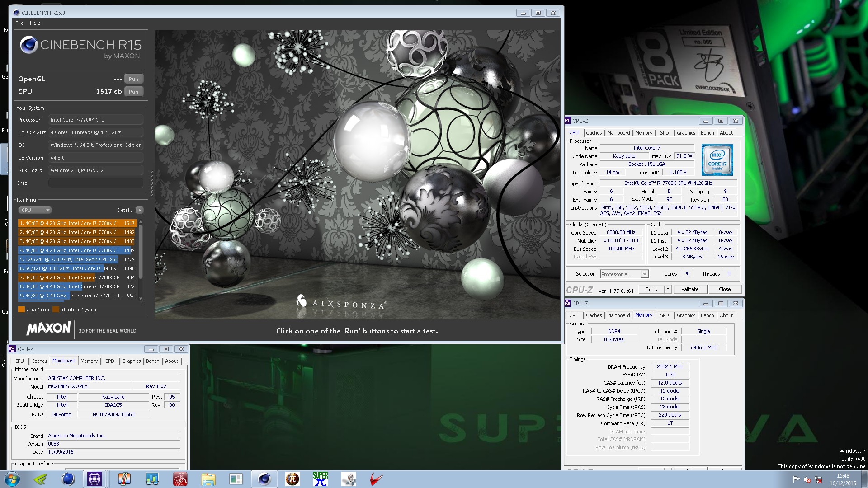The image size is (868, 488).
Task: Open Windows Explorer folder in taskbar
Action: coord(208,479)
